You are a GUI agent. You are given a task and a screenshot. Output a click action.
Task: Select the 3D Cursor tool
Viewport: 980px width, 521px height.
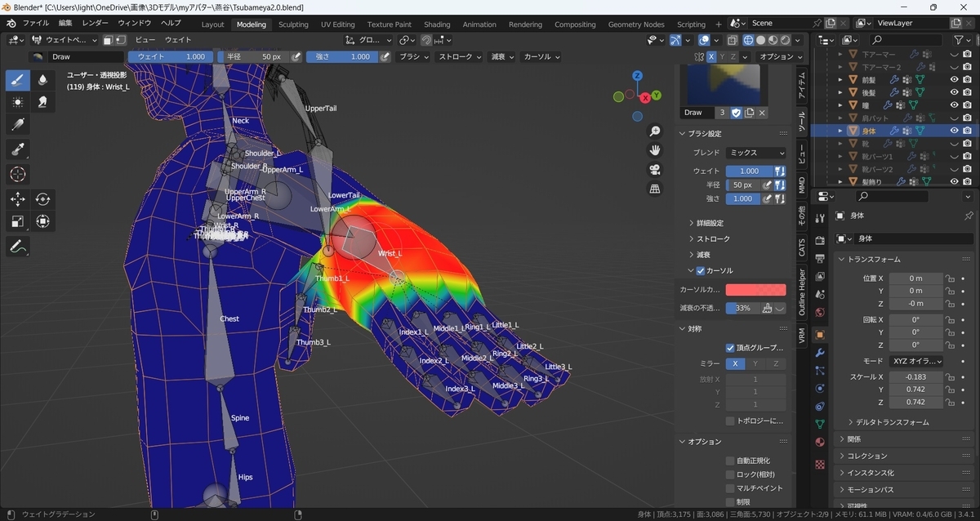pyautogui.click(x=18, y=174)
